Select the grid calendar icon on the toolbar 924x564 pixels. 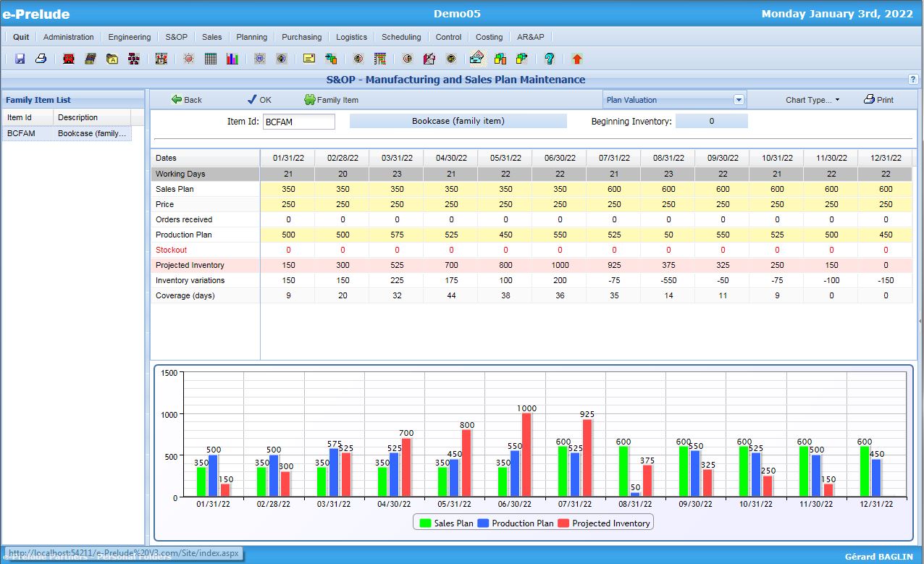pos(210,59)
